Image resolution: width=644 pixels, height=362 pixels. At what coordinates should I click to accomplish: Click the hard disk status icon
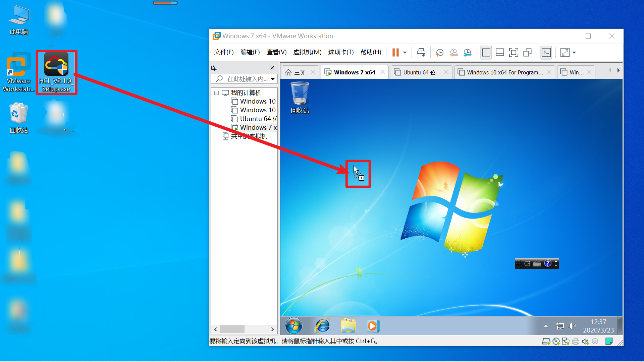pyautogui.click(x=546, y=342)
